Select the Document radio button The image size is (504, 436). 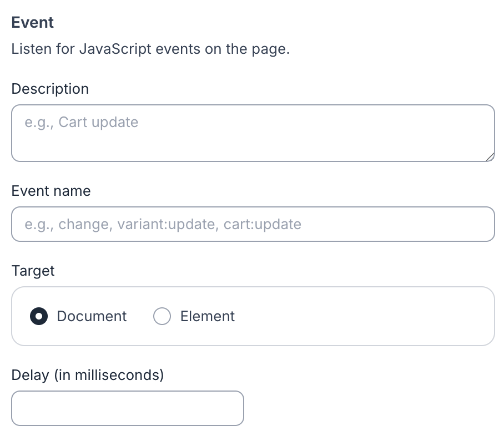(x=39, y=317)
